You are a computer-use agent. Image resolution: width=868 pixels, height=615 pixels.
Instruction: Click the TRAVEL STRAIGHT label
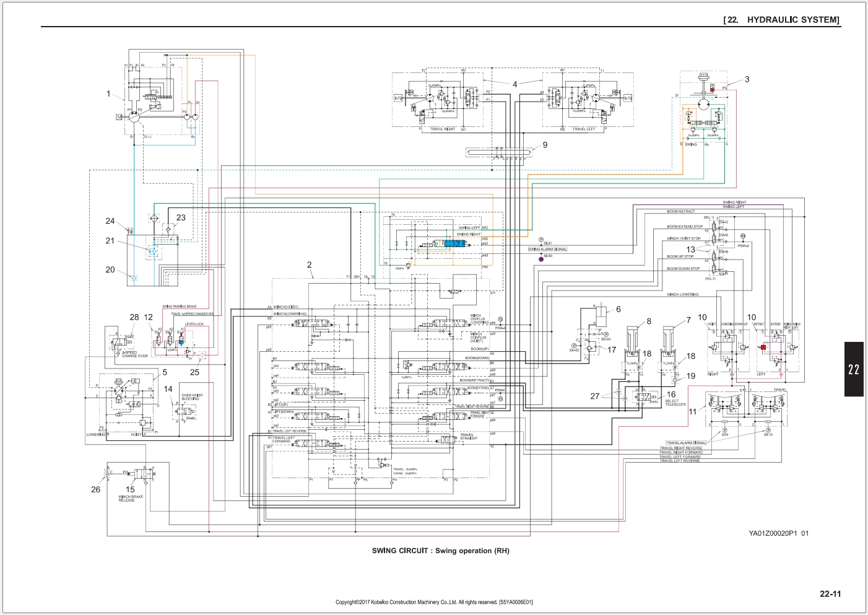(469, 437)
